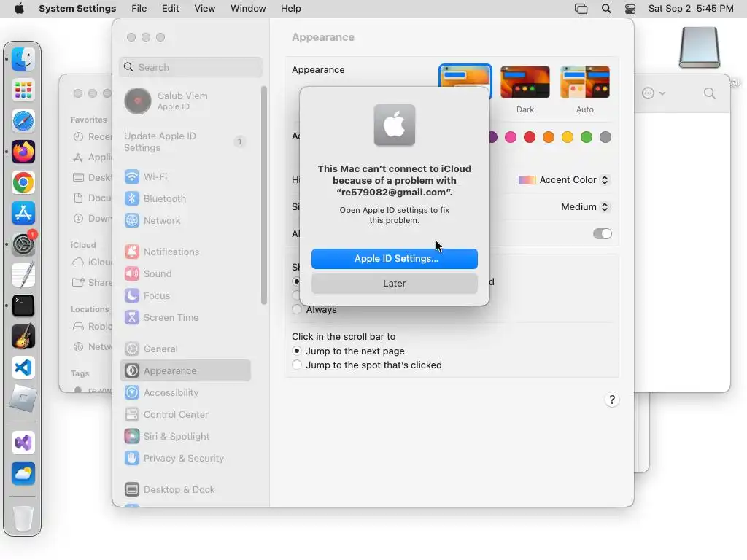747x560 pixels.
Task: Open Focus settings in the sidebar
Action: (185, 296)
